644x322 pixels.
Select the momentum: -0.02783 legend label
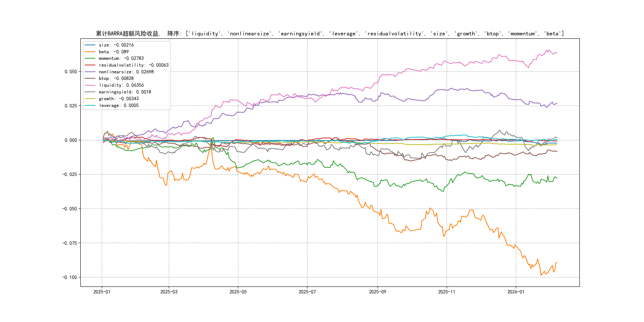[x=121, y=58]
